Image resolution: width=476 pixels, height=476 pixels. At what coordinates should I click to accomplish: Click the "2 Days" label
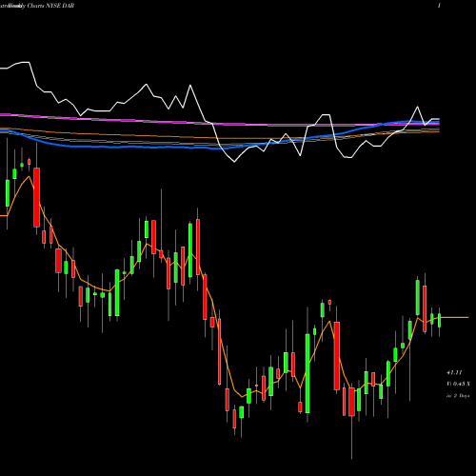pyautogui.click(x=462, y=396)
